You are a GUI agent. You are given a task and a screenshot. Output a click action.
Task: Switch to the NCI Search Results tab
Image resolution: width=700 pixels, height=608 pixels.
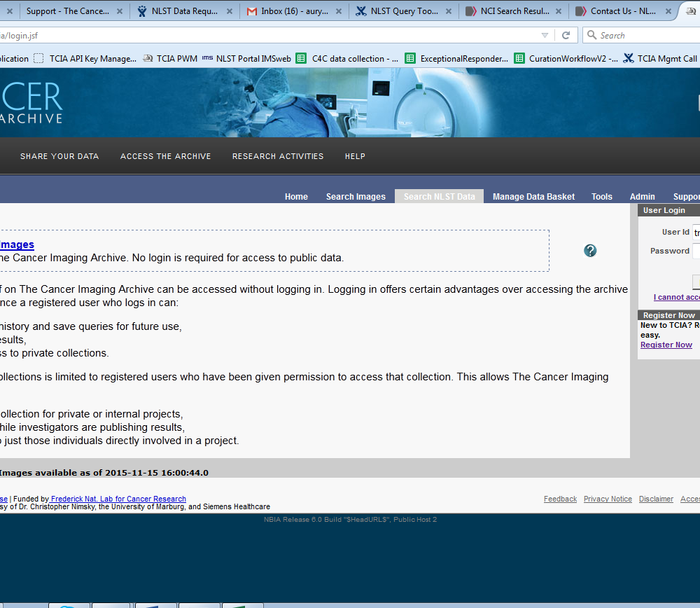click(x=514, y=11)
